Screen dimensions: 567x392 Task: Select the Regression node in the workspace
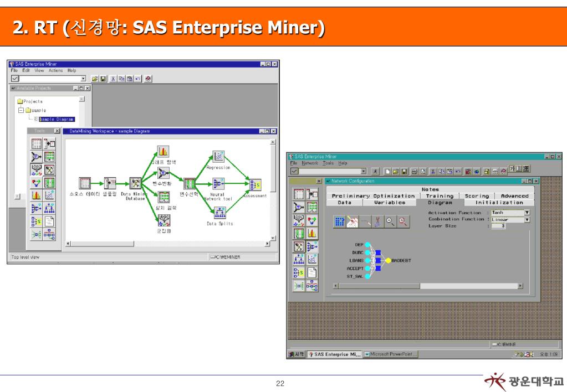tap(218, 157)
